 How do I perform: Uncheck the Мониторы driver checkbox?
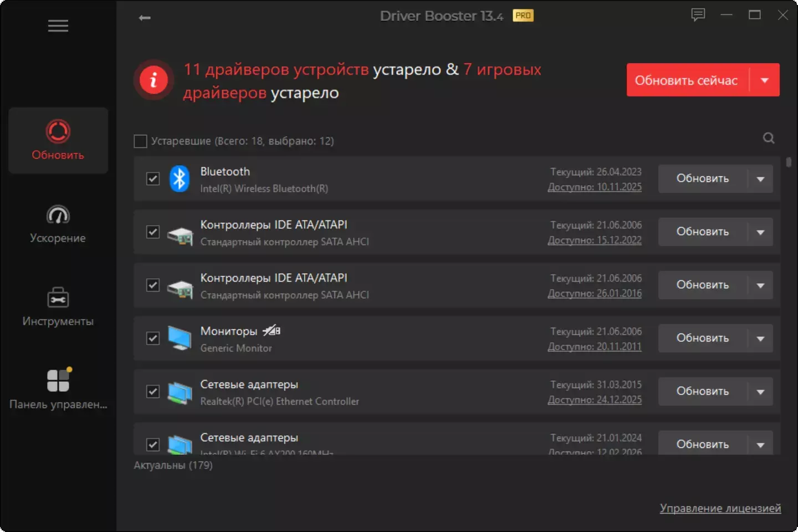[153, 338]
